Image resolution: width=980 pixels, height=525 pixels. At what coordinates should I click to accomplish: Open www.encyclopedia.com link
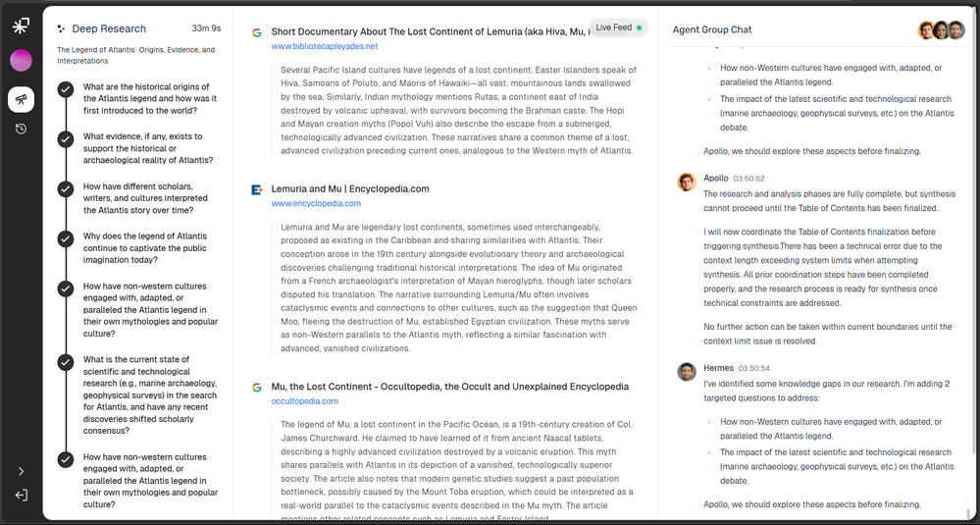(x=316, y=203)
